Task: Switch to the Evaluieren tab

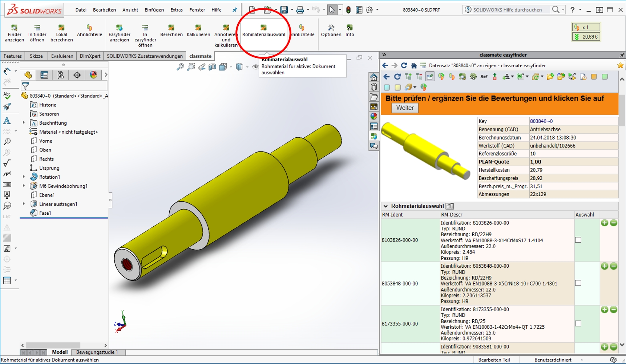Action: pyautogui.click(x=62, y=56)
